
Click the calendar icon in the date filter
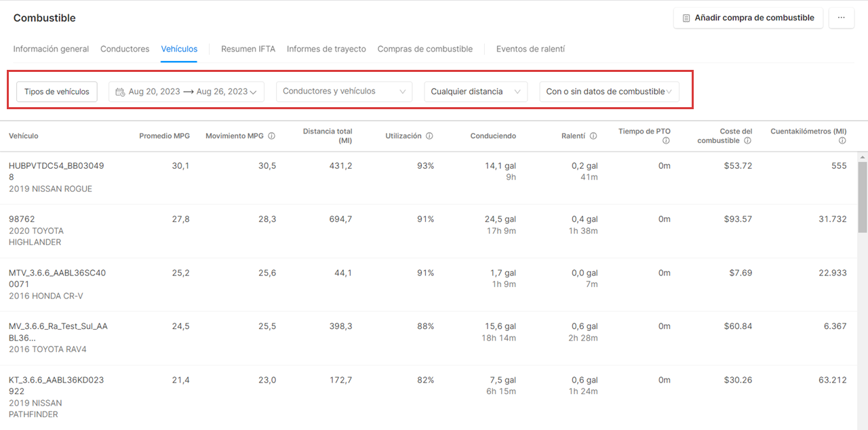coord(120,91)
